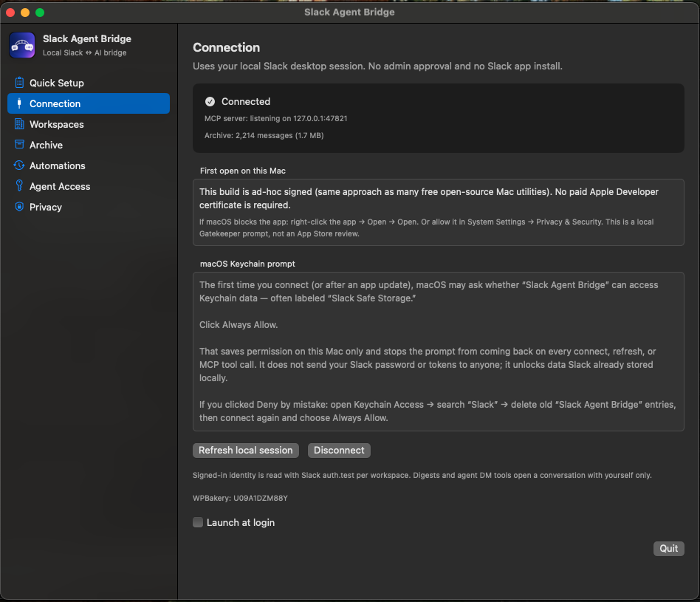Click the Archive 2,214 messages text
The height and width of the screenshot is (602, 700).
tap(264, 135)
